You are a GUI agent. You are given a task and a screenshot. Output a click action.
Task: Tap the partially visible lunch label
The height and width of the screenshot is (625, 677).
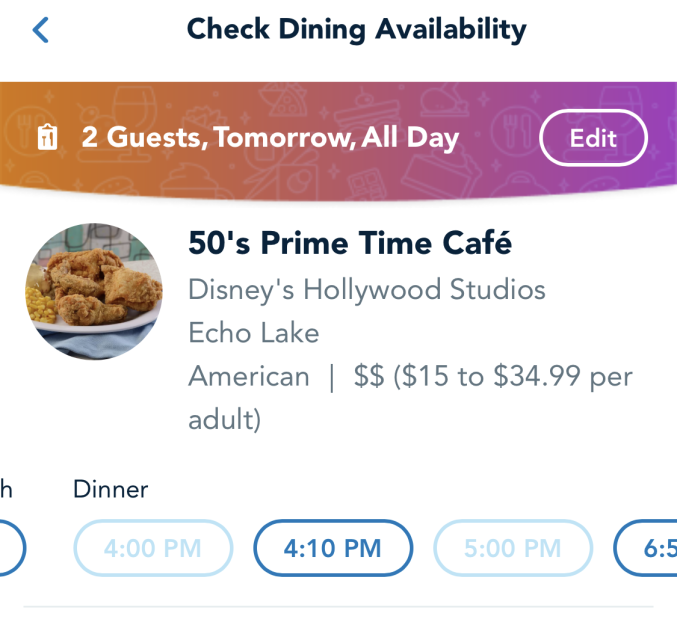(x=6, y=489)
